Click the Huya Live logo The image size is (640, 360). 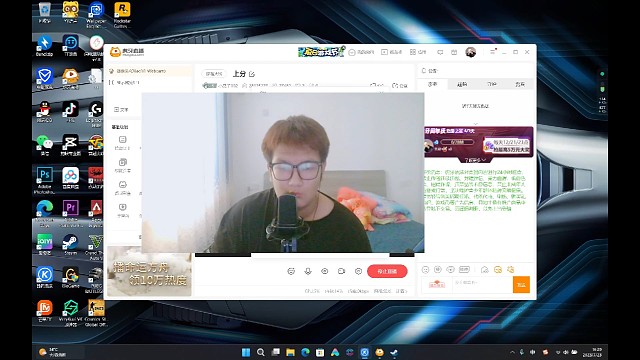point(127,52)
